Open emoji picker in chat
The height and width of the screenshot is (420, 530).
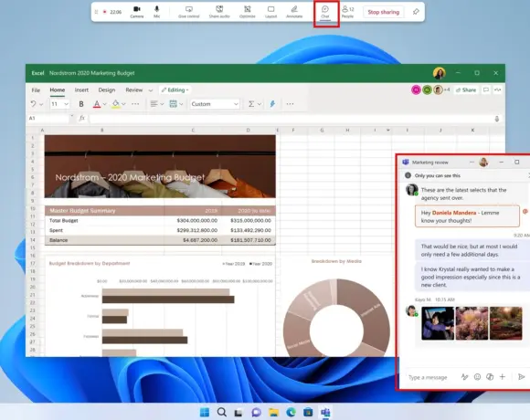pyautogui.click(x=477, y=377)
